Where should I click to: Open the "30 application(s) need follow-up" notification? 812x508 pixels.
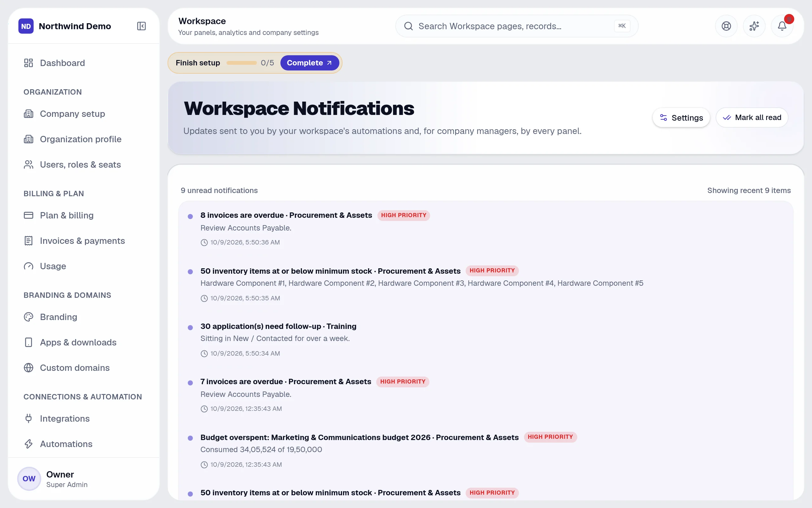pyautogui.click(x=486, y=339)
